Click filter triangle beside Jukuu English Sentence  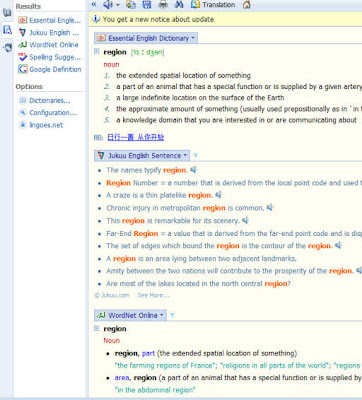click(x=196, y=155)
